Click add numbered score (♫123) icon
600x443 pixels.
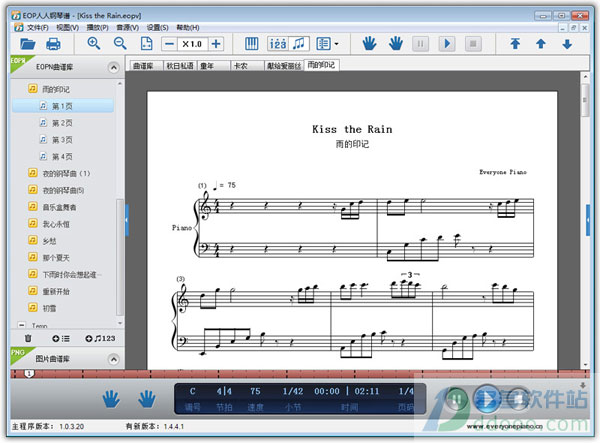(100, 339)
